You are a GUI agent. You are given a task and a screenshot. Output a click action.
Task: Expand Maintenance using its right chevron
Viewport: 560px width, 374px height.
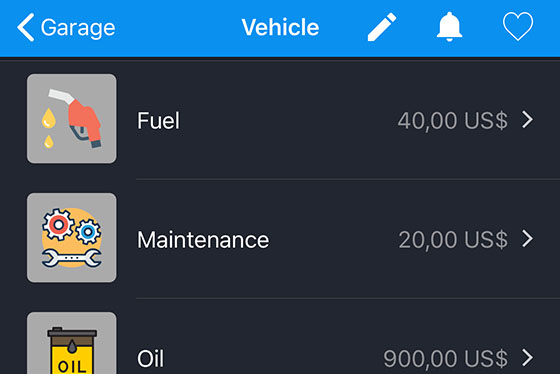528,239
